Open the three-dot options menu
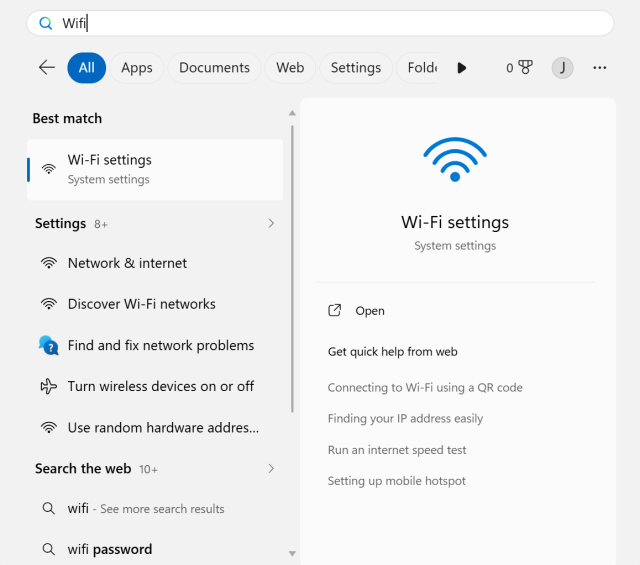Image resolution: width=640 pixels, height=565 pixels. pyautogui.click(x=600, y=68)
